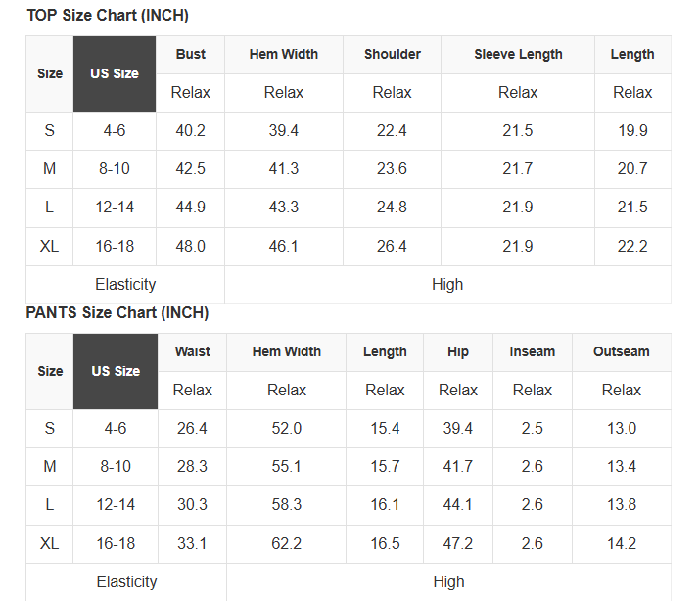This screenshot has width=700, height=601.
Task: Click the Shoulder column header
Action: point(392,55)
